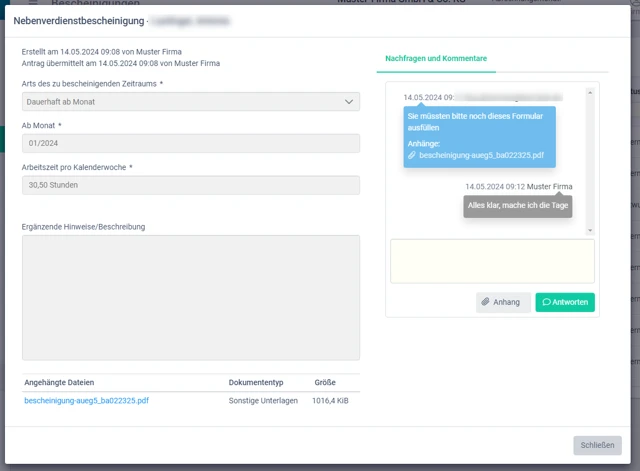
Task: Switch to Nachfragen und Kommentare tab
Action: click(x=436, y=59)
